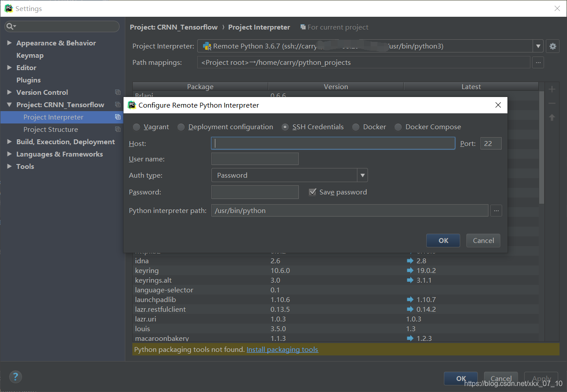
Task: Close the Configure Remote Python Interpreter dialog
Action: point(498,105)
